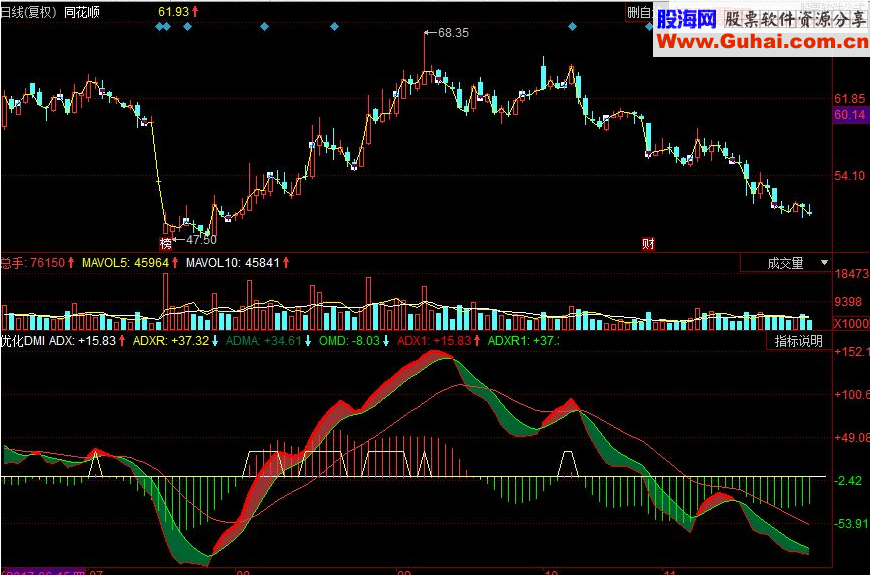
Task: Select the 61.93 moving average value
Action: coord(174,11)
